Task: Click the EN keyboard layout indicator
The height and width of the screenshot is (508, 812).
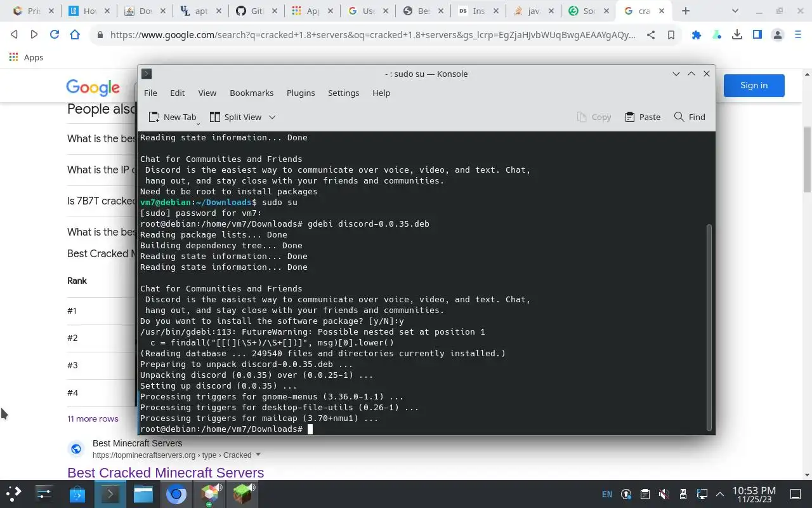Action: 607,494
